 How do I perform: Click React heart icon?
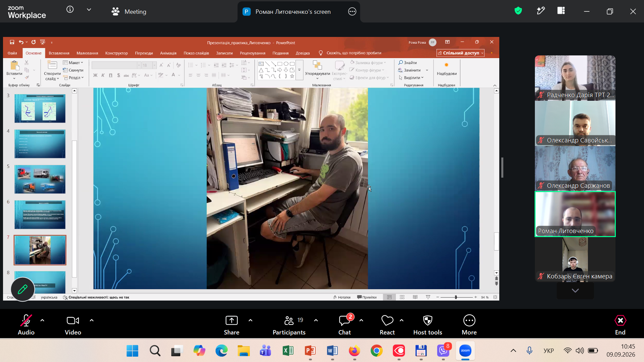(x=387, y=320)
